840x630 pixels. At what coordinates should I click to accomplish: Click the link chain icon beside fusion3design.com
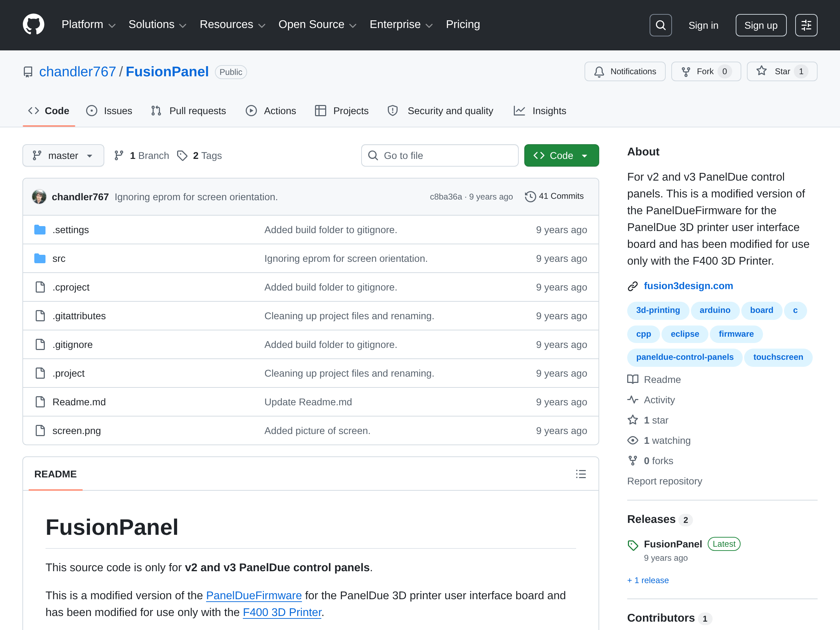coord(632,286)
